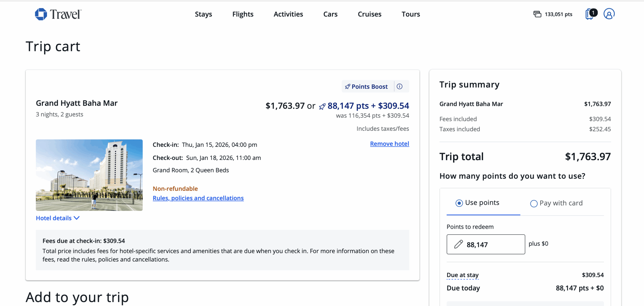Screen dimensions: 644x306
Task: Click the Grand Hyatt Baha Mar hotel title
Action: tap(77, 103)
